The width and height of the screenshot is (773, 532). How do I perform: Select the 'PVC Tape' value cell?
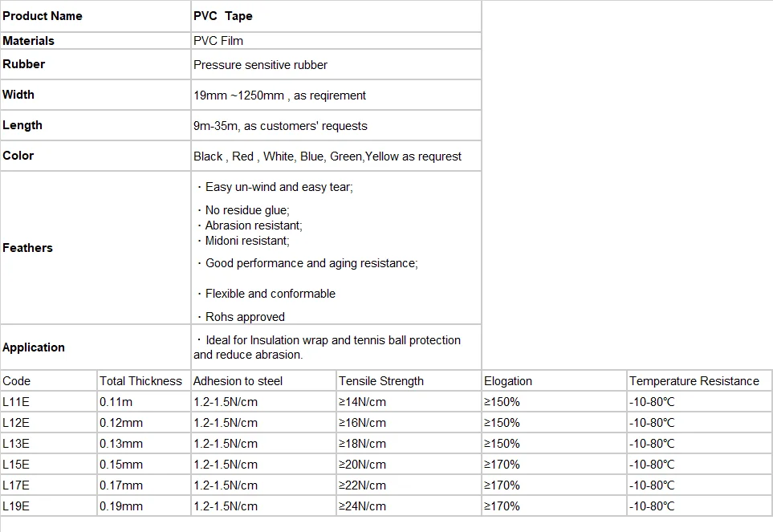[x=223, y=16]
